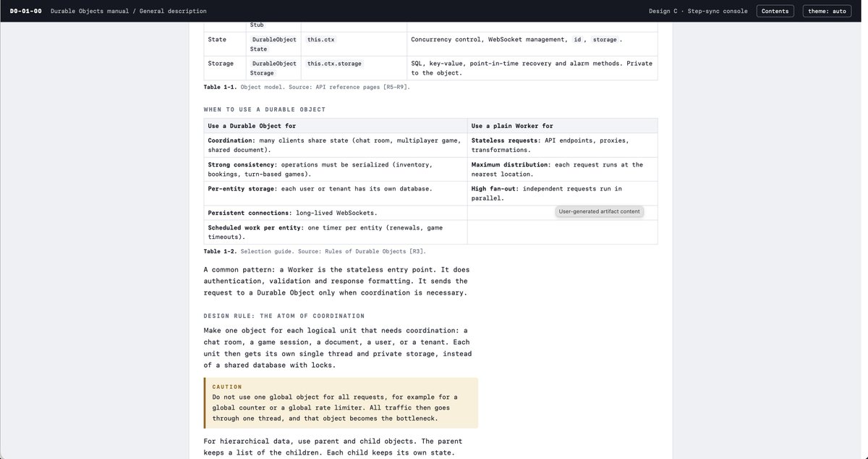
Task: Click the 'High fan-out' table cell
Action: pyautogui.click(x=563, y=193)
